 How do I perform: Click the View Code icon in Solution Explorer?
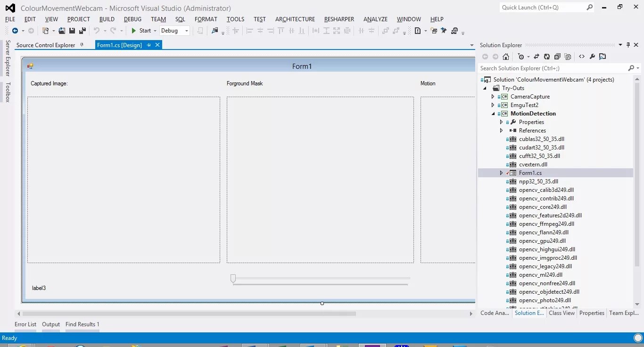[582, 57]
